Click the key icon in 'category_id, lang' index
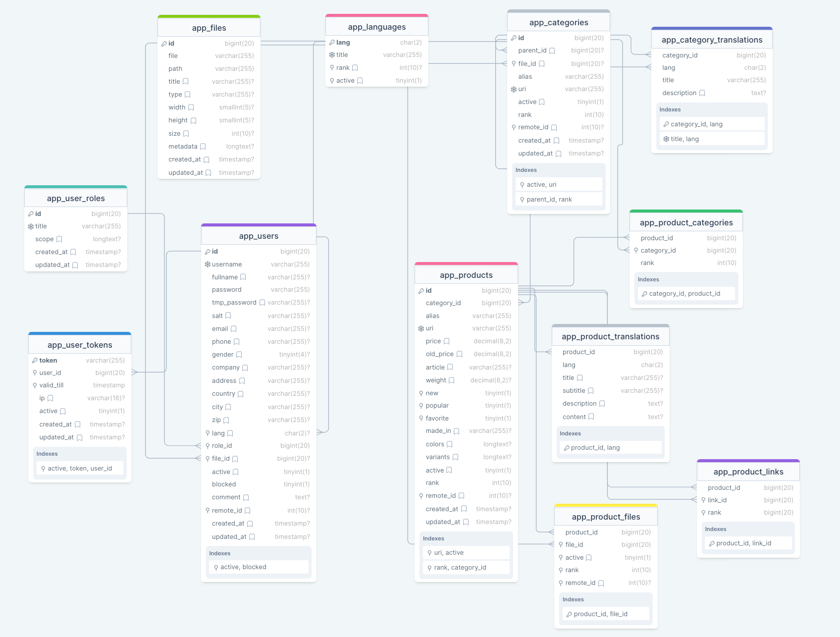The height and width of the screenshot is (637, 840). tap(666, 124)
